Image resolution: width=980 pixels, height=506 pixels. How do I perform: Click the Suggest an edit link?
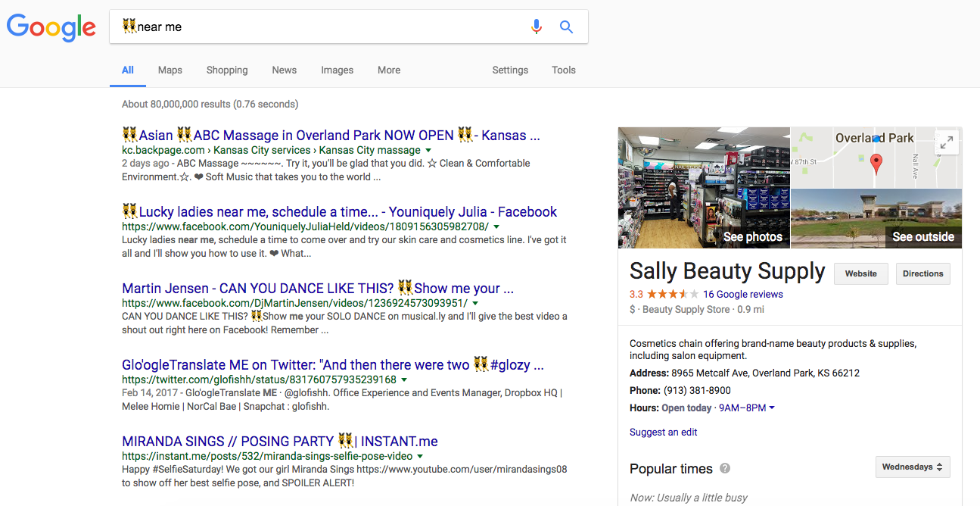[664, 433]
